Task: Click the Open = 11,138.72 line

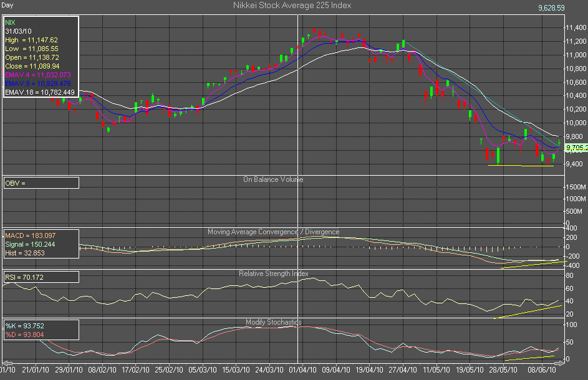Action: (32, 57)
